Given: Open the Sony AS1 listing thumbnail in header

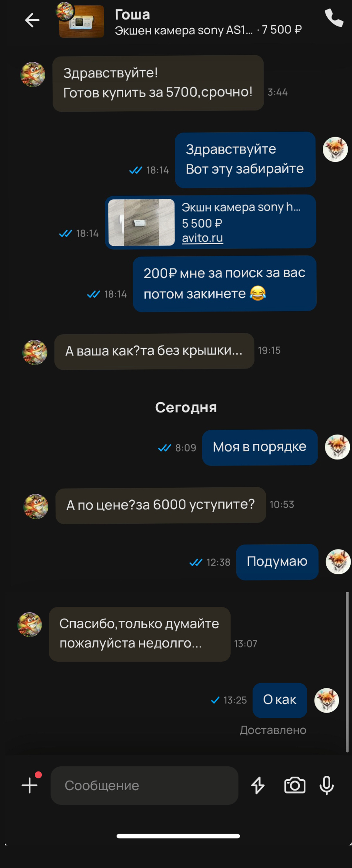Looking at the screenshot, I should point(82,21).
